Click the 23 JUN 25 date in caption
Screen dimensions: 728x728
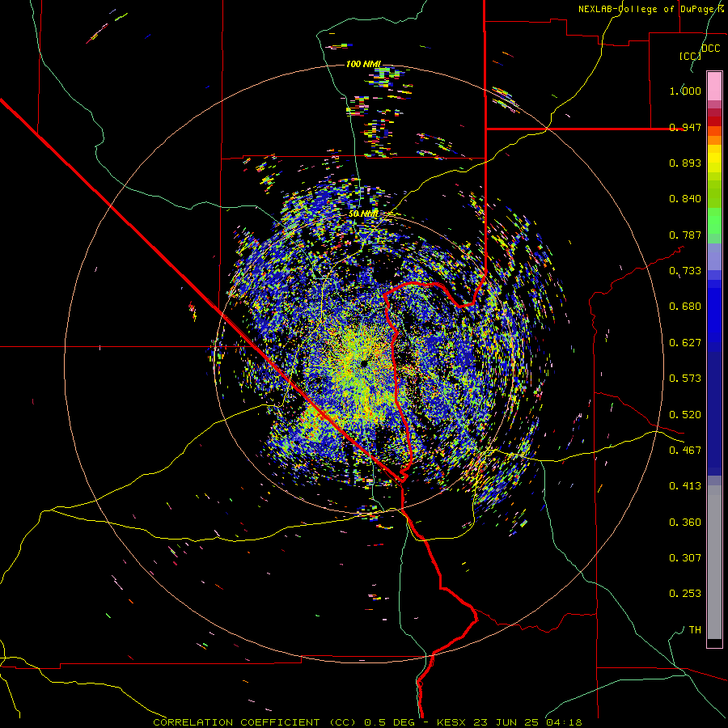(x=506, y=722)
